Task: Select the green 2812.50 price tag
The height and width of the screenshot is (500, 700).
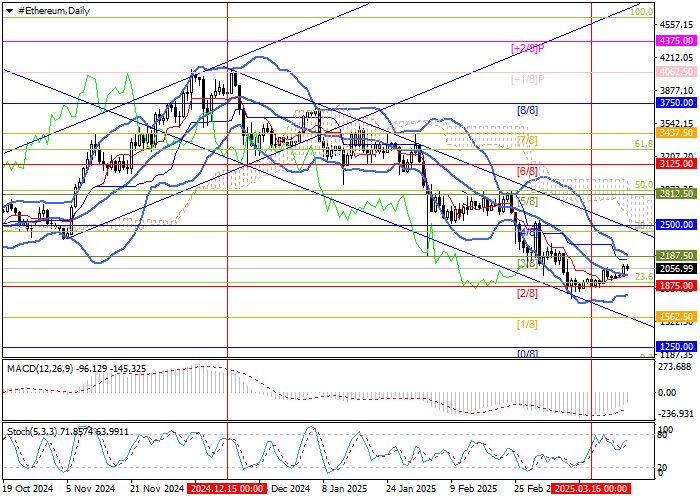Action: [677, 194]
